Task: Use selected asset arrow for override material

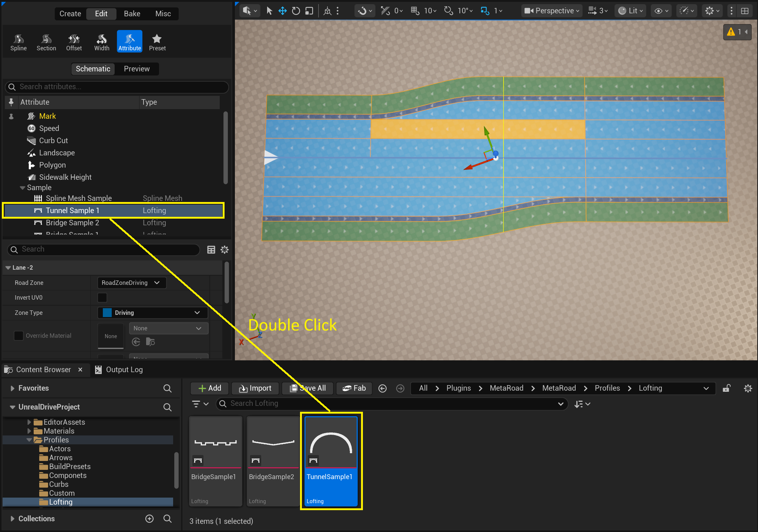Action: (136, 342)
